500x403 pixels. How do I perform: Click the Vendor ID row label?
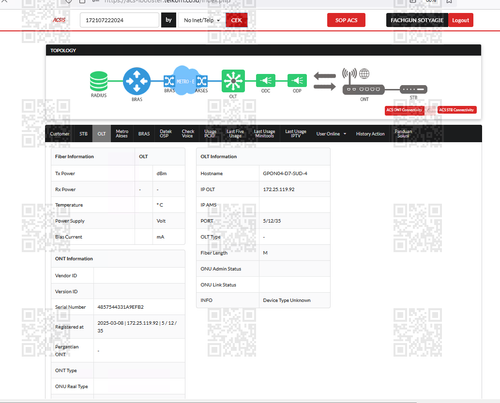(66, 276)
